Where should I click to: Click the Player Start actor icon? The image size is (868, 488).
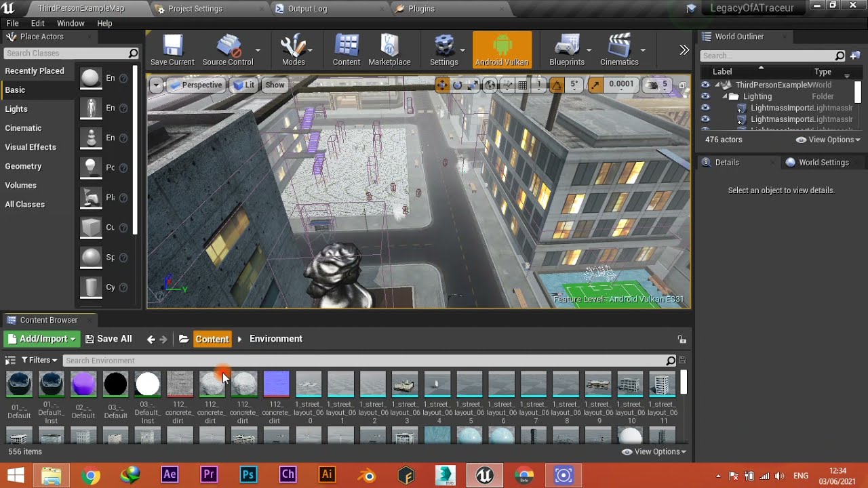91,197
